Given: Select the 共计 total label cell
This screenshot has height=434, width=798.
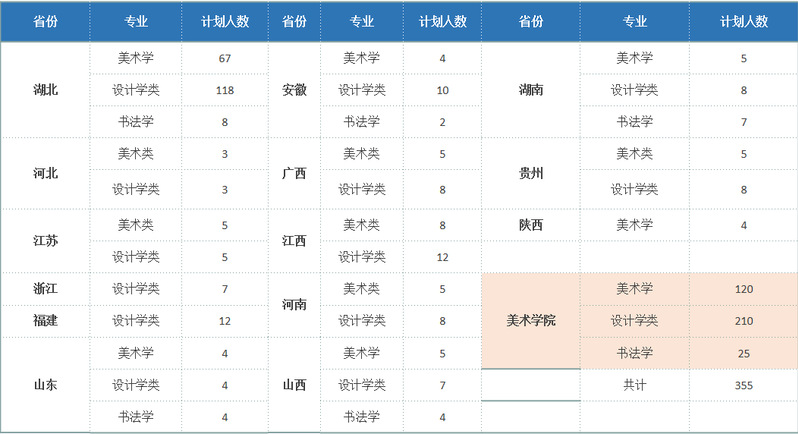Looking at the screenshot, I should click(634, 385).
